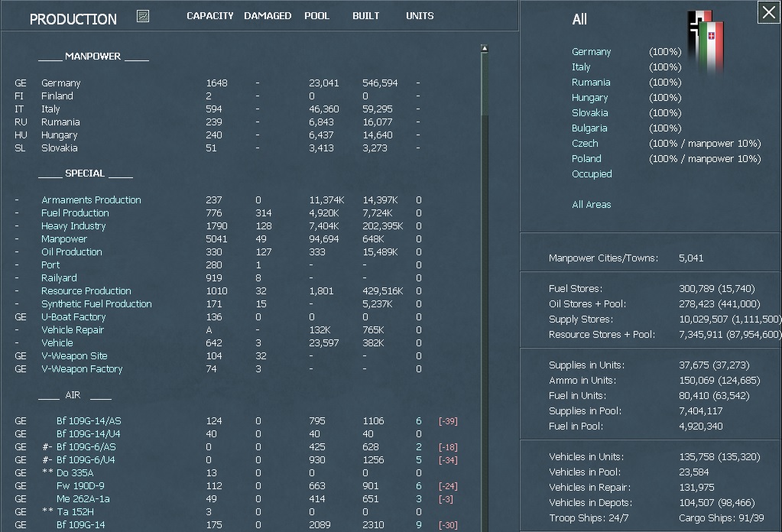Choose All Areas filter
Viewport: 782px width, 532px height.
[x=591, y=204]
